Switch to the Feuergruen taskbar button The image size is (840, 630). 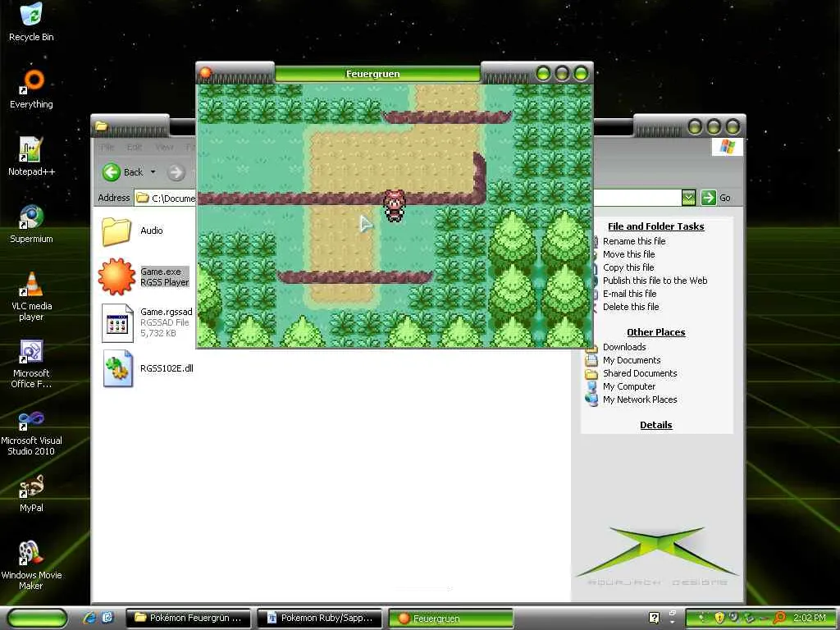click(450, 619)
